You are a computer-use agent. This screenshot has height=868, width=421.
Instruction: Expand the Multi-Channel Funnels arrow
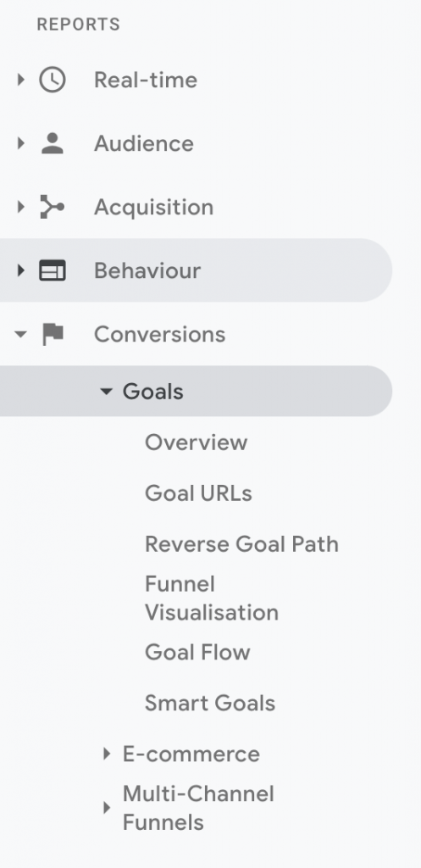tap(107, 808)
